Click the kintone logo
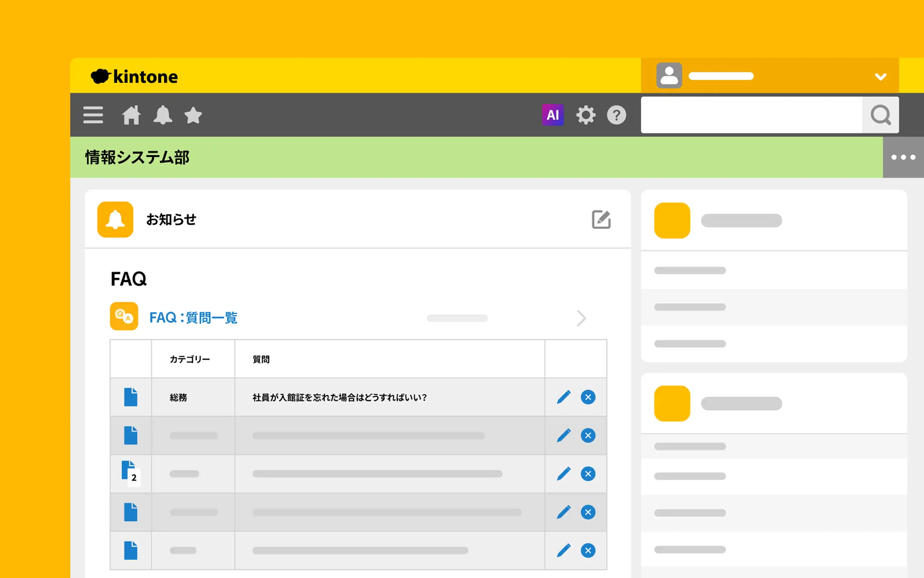This screenshot has width=924, height=578. pyautogui.click(x=134, y=77)
